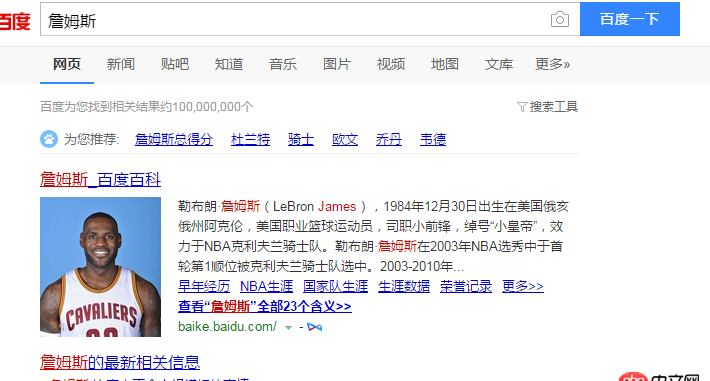Go to the 知道 tab
The image size is (710, 381).
229,64
